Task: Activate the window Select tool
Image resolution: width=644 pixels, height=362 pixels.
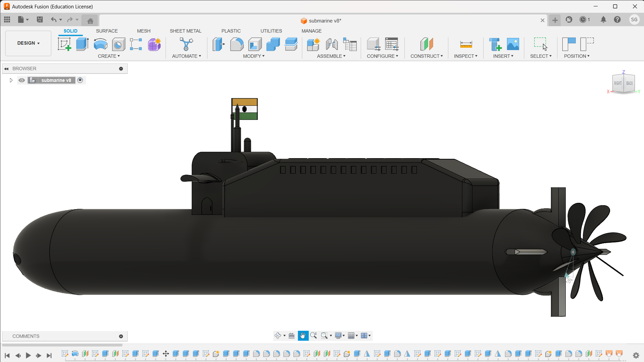Action: click(541, 44)
